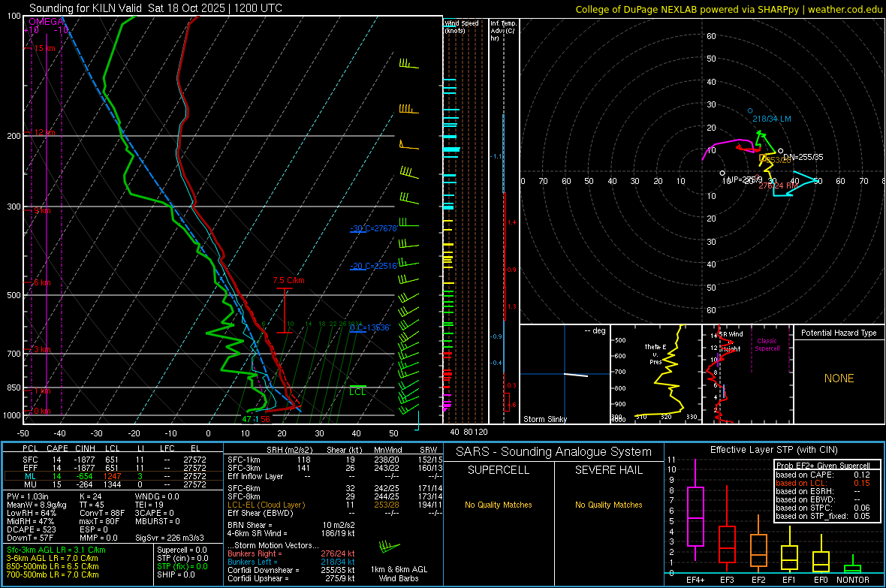Click the 'Sfc-3km AGL LR = 3.1 C/km' line
The width and height of the screenshot is (886, 588).
56,550
